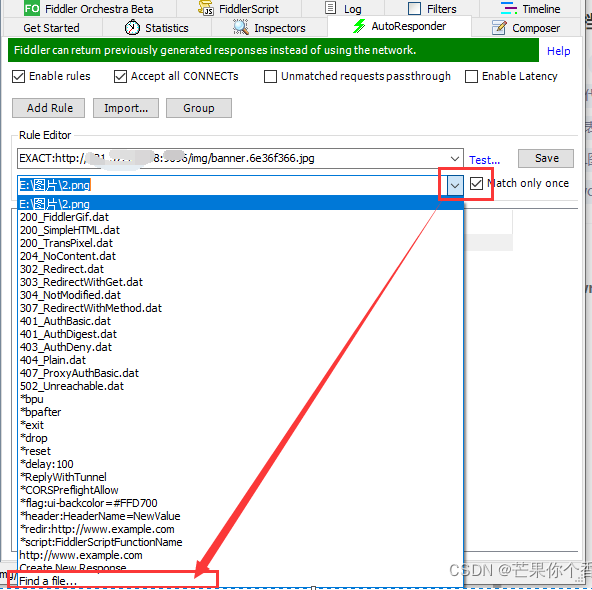Expand the EXACT match URL dropdown arrow

pos(455,159)
